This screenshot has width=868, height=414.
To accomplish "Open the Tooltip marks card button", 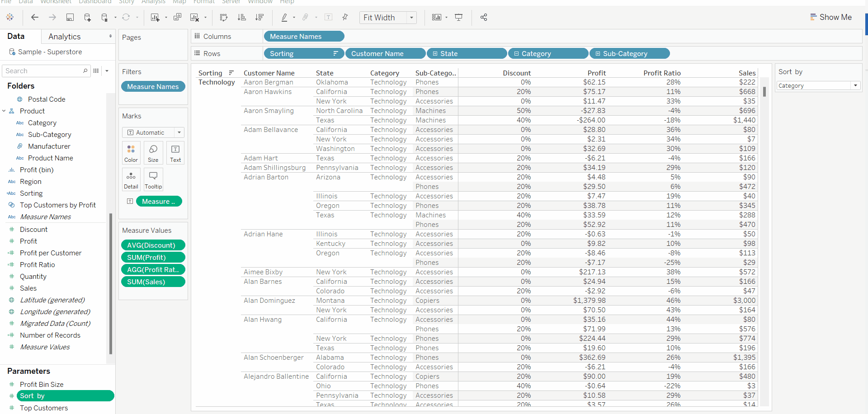I will click(x=153, y=180).
